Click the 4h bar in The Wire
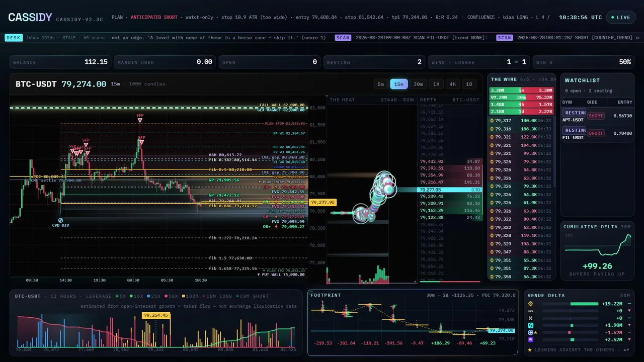 [522, 105]
